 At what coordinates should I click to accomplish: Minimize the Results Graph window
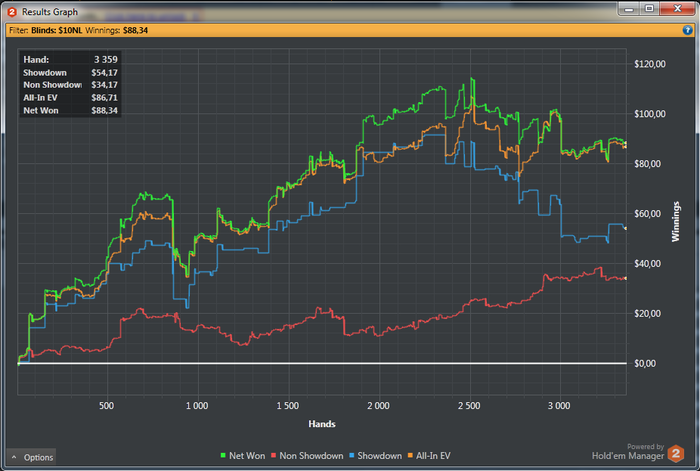tap(628, 8)
